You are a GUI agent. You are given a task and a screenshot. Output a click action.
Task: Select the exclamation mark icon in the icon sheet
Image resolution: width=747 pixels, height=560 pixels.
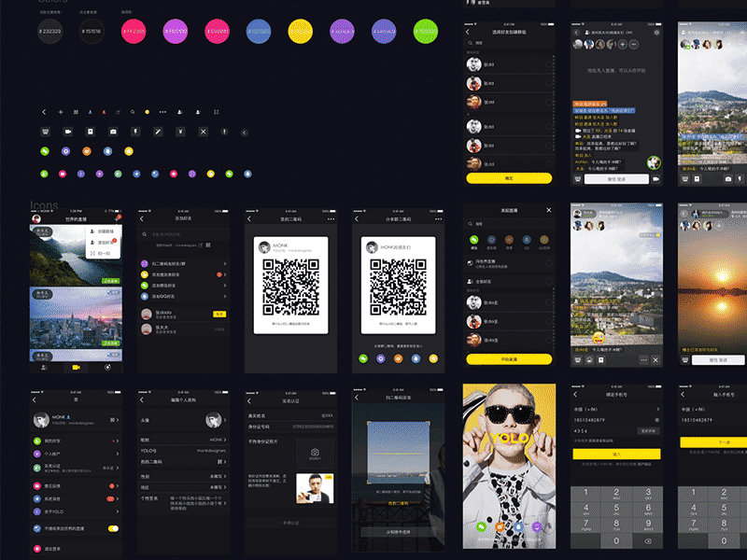coord(224,132)
